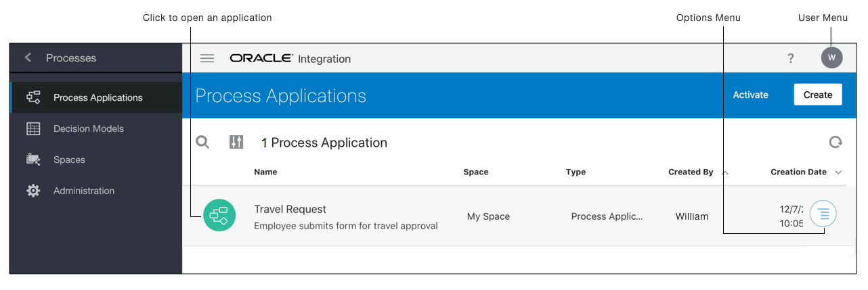Image resolution: width=868 pixels, height=290 pixels.
Task: Open Administration settings
Action: (83, 191)
